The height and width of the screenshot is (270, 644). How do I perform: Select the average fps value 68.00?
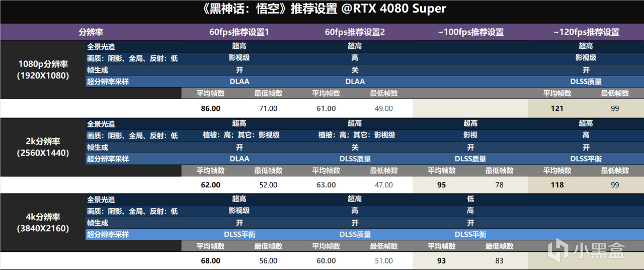210,261
